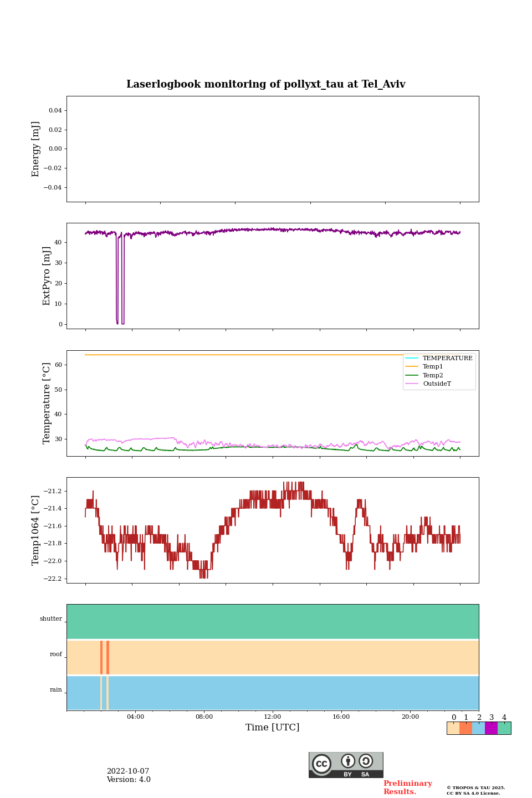Click the -21.2 Temp1064 tick label

pyautogui.click(x=53, y=492)
